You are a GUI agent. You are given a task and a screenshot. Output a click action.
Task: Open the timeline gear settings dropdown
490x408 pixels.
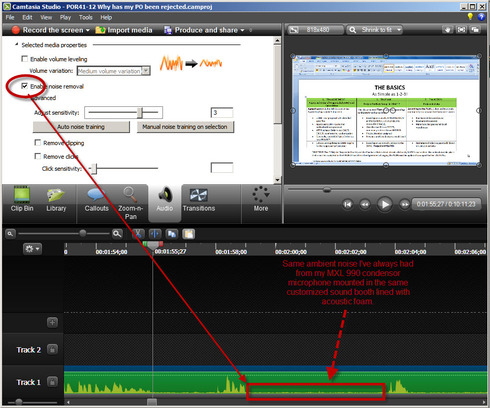pyautogui.click(x=32, y=249)
